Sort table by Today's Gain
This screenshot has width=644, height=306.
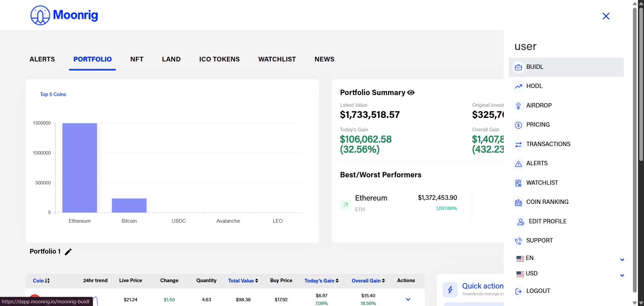(x=321, y=280)
